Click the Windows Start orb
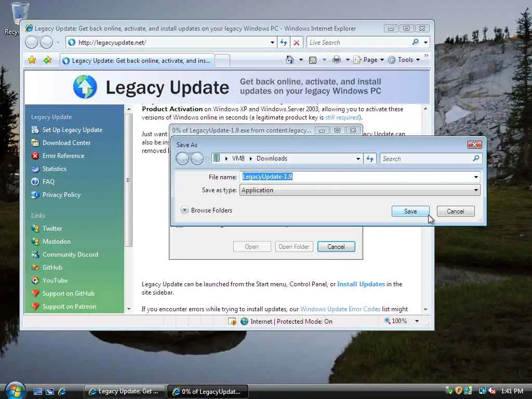This screenshot has height=399, width=532. (x=15, y=391)
